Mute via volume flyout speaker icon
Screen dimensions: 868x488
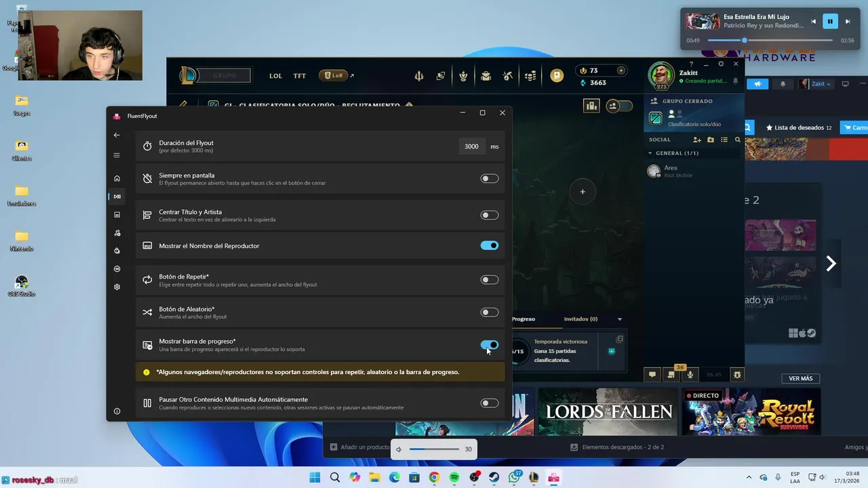click(399, 449)
